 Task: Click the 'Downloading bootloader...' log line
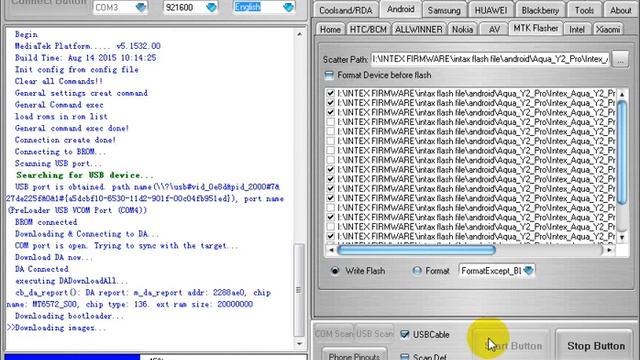[69, 316]
